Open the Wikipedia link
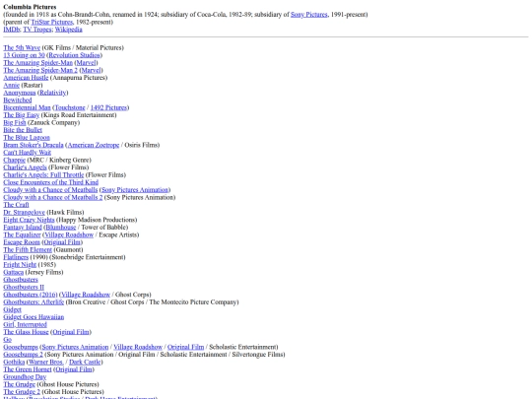Screen dimensions: 532x399 pyautogui.click(x=69, y=30)
